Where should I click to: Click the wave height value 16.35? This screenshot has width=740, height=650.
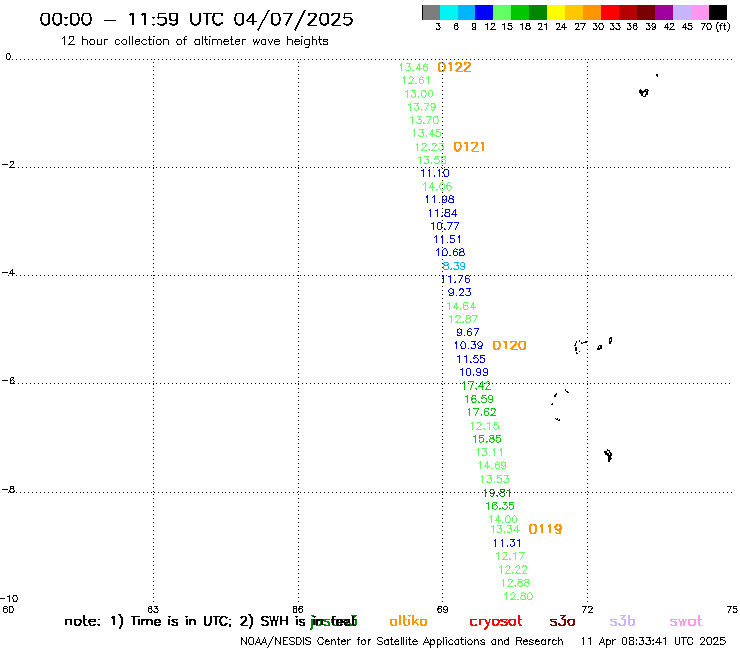coord(500,506)
